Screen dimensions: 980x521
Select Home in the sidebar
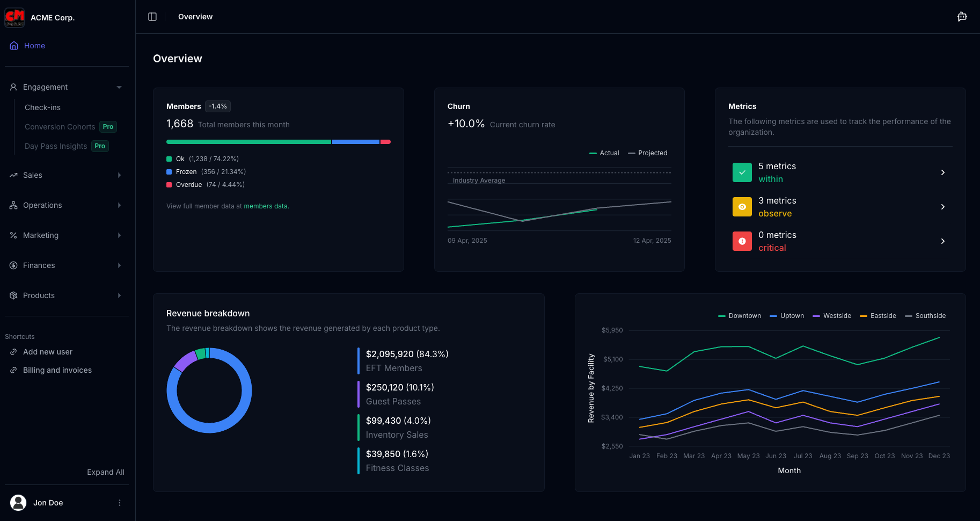(34, 46)
